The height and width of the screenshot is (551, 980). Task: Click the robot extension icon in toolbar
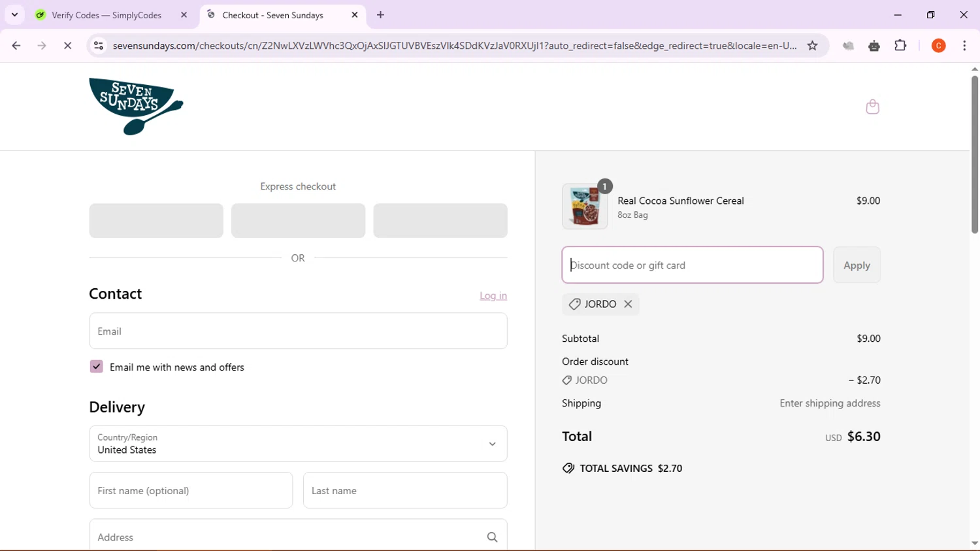pyautogui.click(x=874, y=46)
